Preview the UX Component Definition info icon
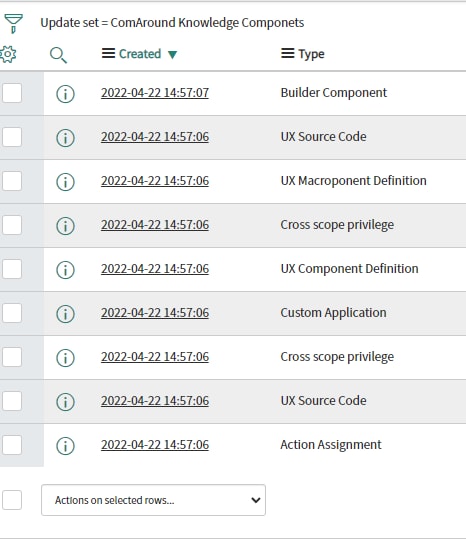The width and height of the screenshot is (466, 543). pos(65,270)
